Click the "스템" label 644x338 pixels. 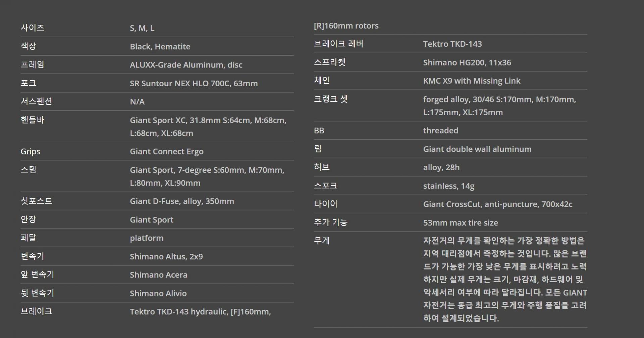29,170
